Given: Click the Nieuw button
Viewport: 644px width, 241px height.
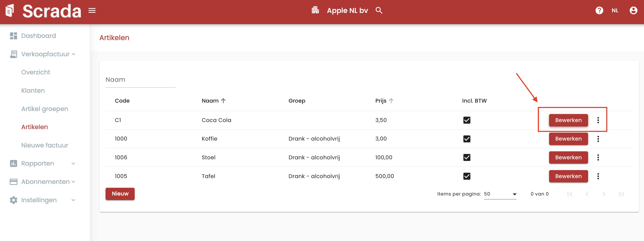Looking at the screenshot, I should (x=120, y=194).
